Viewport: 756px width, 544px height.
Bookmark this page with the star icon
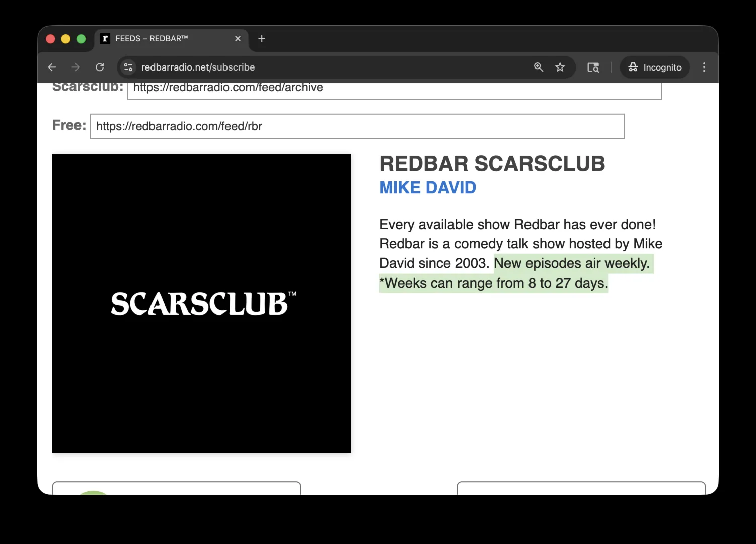560,67
